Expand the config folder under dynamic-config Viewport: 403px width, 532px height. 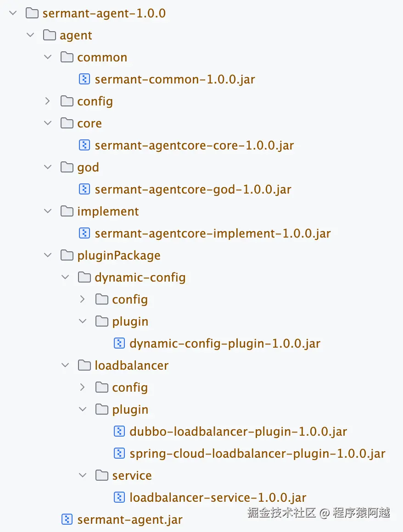[83, 299]
